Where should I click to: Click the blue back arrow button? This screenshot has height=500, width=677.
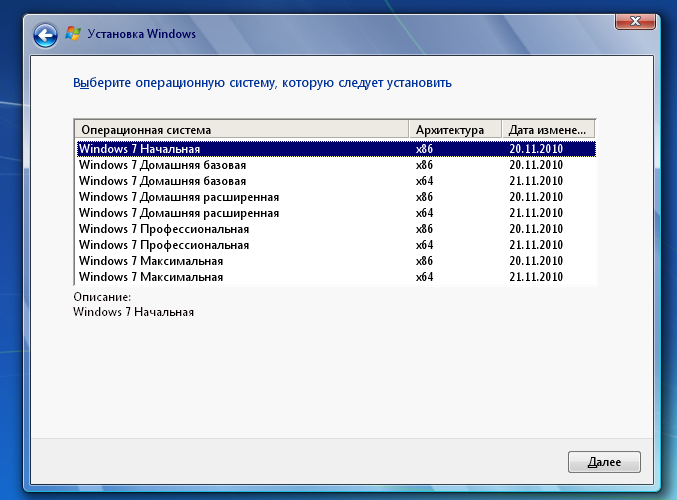[45, 35]
